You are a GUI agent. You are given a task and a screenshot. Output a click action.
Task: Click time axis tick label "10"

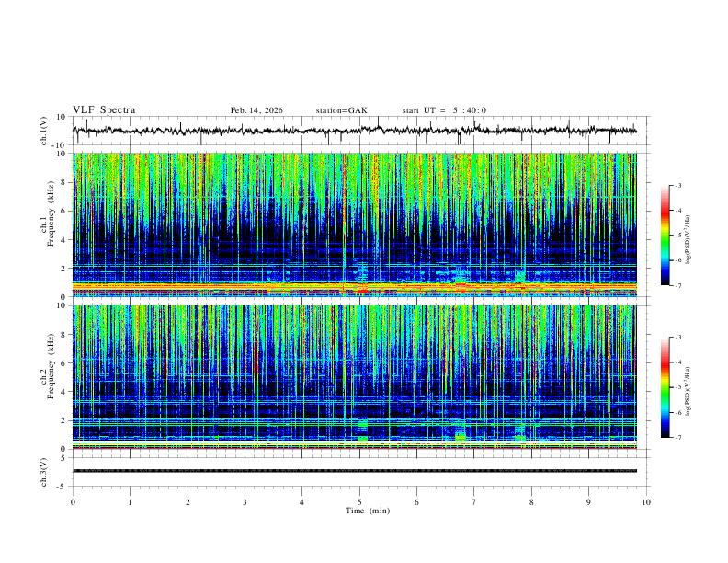646,502
